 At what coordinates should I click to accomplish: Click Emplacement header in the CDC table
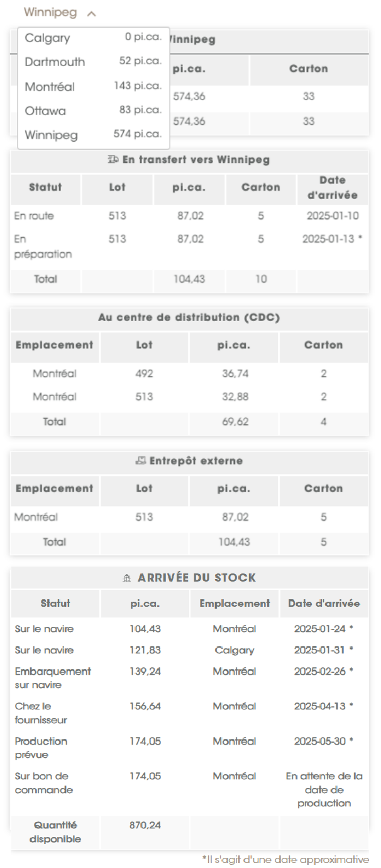point(54,345)
